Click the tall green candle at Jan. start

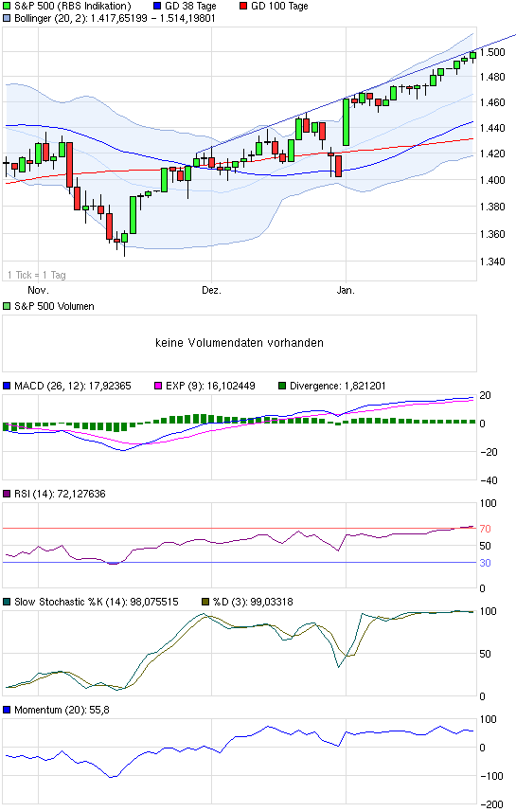coord(346,122)
